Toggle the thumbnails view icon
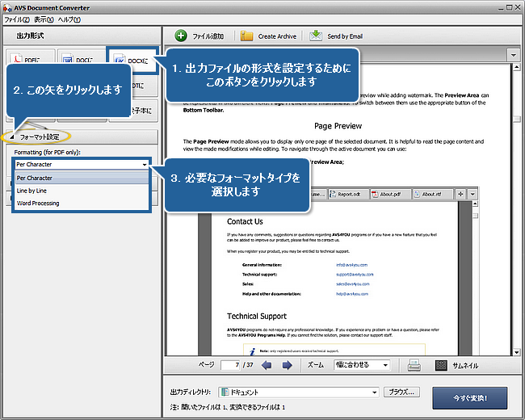Screen dimensions: 525x420 click(x=441, y=365)
